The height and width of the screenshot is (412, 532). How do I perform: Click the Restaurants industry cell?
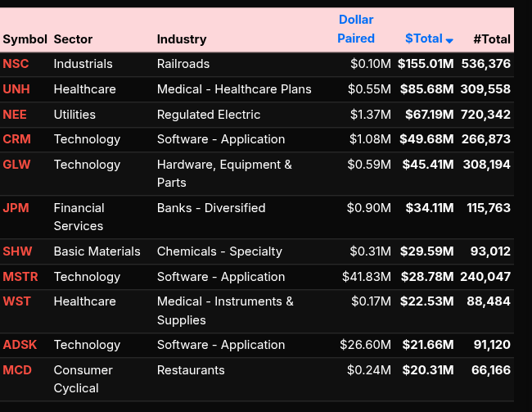191,370
